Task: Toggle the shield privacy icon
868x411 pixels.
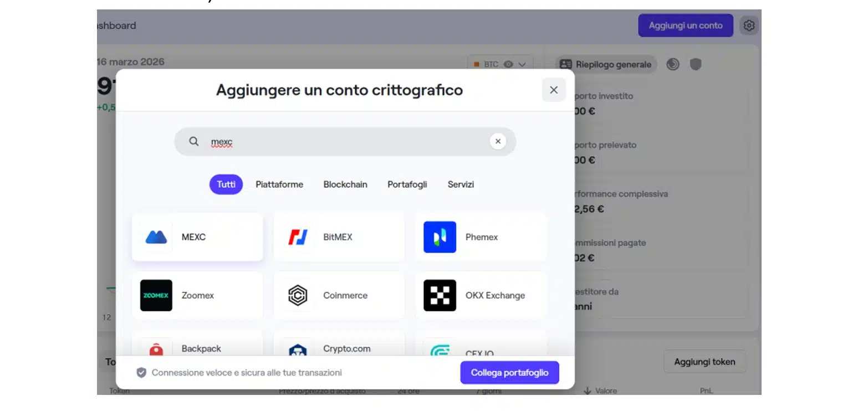Action: (x=696, y=64)
